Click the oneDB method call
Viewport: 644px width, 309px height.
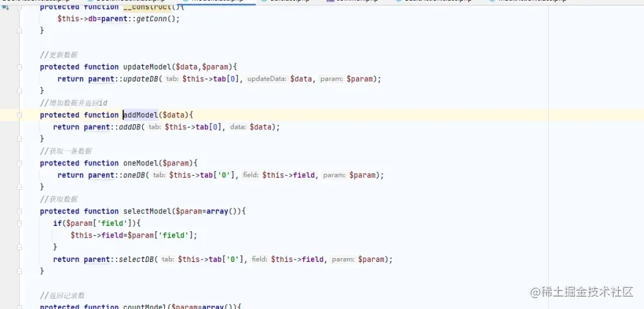pyautogui.click(x=135, y=175)
